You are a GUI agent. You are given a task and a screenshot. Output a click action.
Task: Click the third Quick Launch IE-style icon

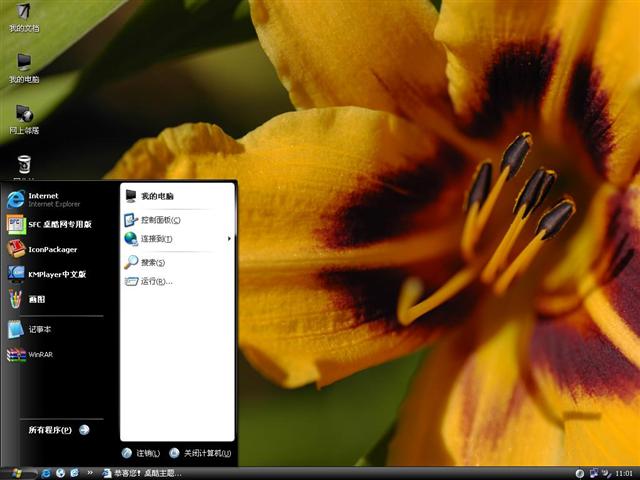point(74,473)
